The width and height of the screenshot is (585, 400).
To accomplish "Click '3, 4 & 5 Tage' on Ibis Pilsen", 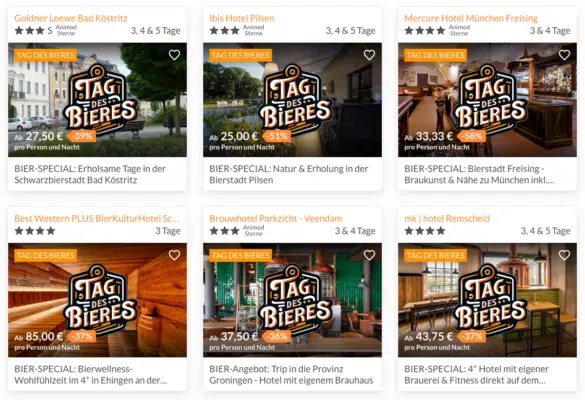I will coord(351,31).
